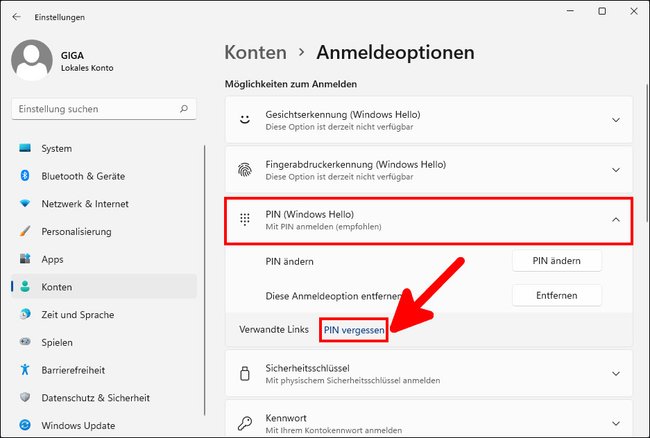
Task: Click the Barrierefreiheit accessibility icon
Action: [x=25, y=370]
